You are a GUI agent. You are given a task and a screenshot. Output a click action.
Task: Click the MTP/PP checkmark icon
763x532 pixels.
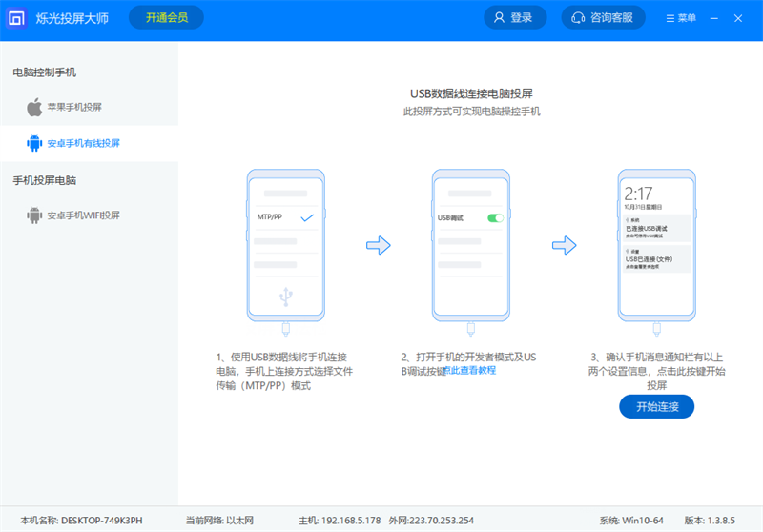coord(307,218)
